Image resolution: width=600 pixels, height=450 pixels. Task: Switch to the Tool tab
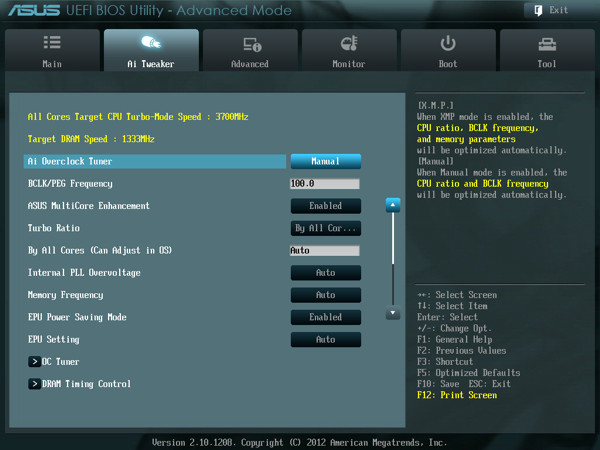pos(547,50)
